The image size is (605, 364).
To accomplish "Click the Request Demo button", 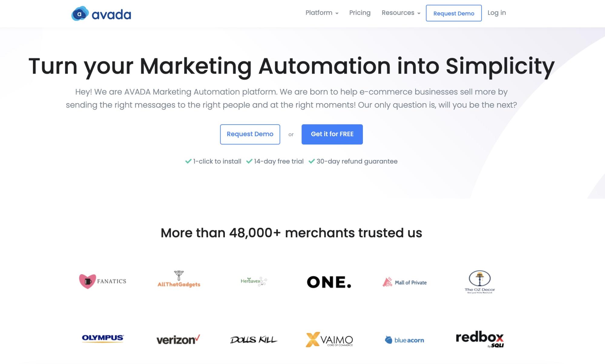I will (250, 134).
